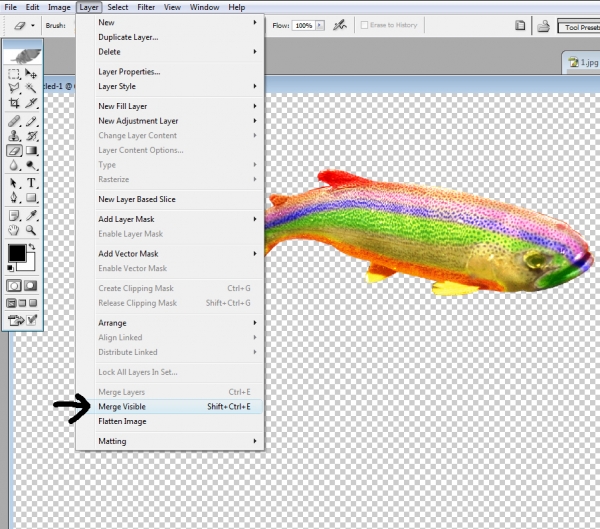The height and width of the screenshot is (529, 600).
Task: Switch to Full Screen Mode
Action: pyautogui.click(x=33, y=303)
